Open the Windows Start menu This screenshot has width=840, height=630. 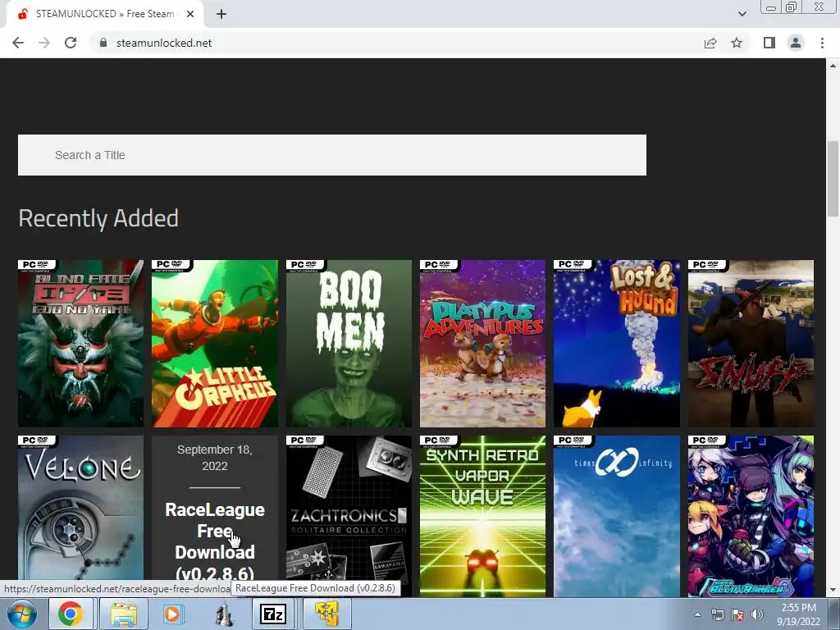click(x=22, y=614)
